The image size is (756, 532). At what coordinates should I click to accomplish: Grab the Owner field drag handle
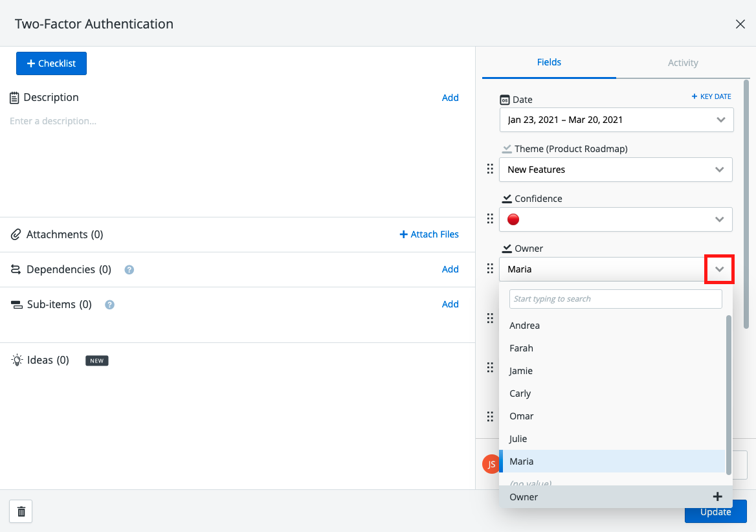[x=490, y=269]
